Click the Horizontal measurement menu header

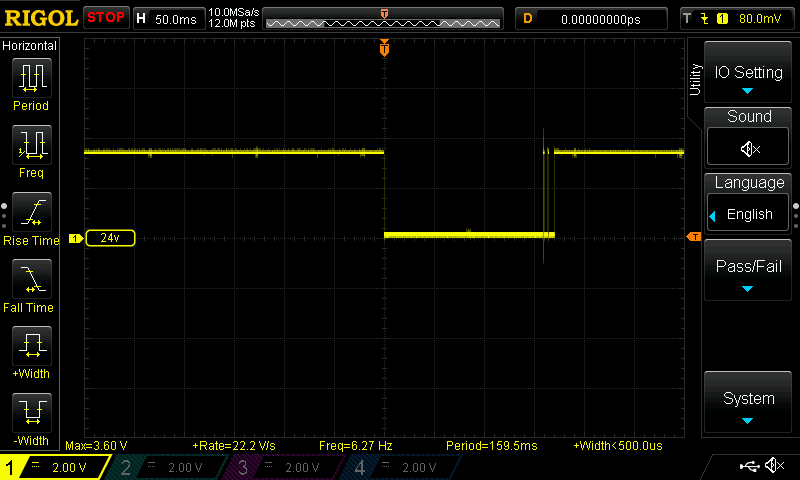[x=31, y=46]
